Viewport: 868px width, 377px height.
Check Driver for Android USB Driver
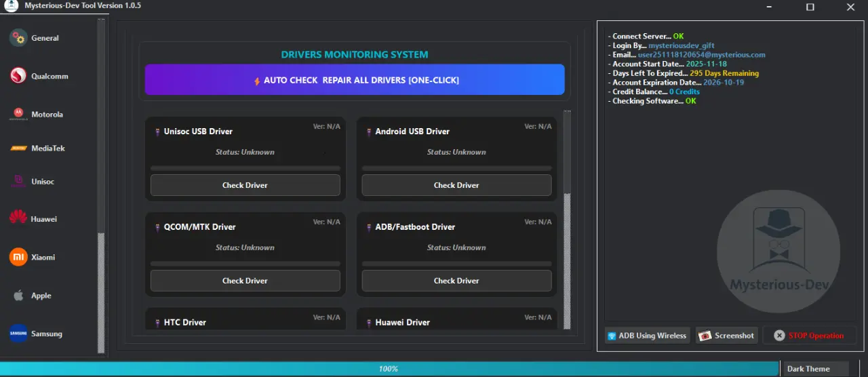[x=456, y=185]
